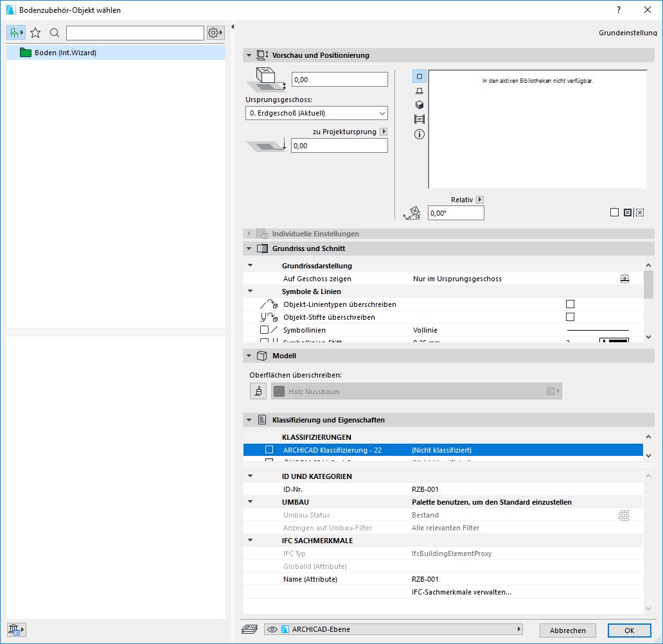Collapse the left browser panel arrow
Viewport: 663px width, 644px height.
[x=233, y=26]
